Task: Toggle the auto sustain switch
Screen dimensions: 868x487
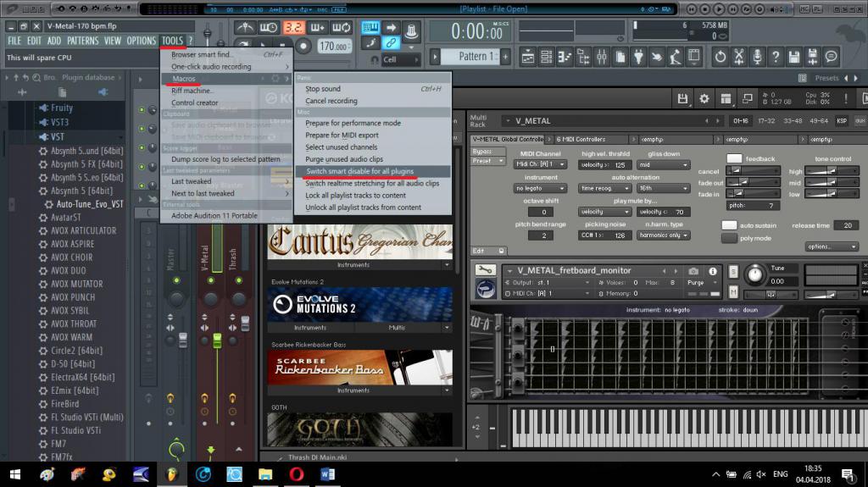Action: 730,225
